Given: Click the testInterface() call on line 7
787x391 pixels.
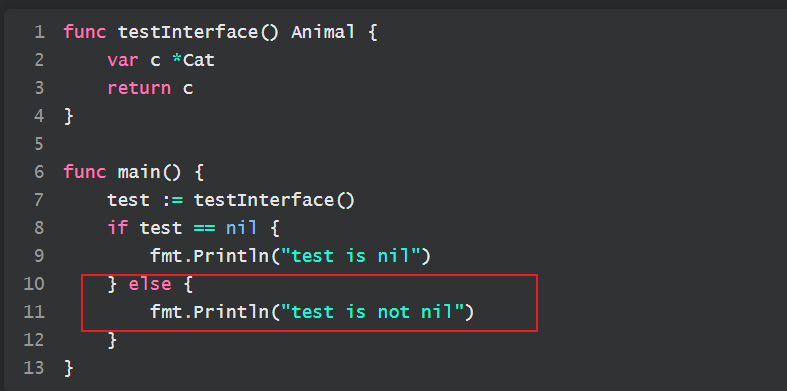Looking at the screenshot, I should (x=275, y=201).
